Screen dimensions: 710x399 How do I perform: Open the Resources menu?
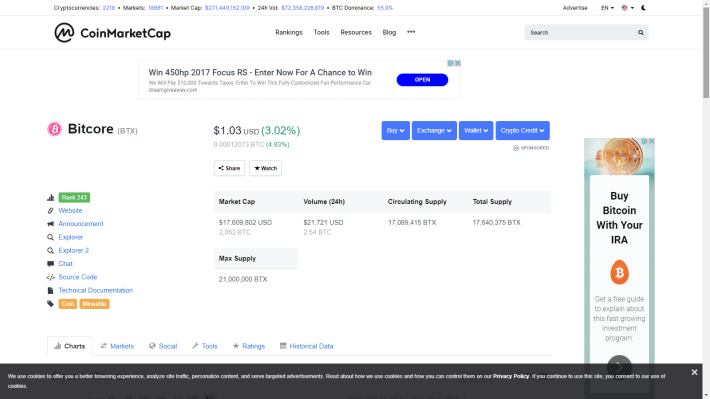tap(356, 33)
